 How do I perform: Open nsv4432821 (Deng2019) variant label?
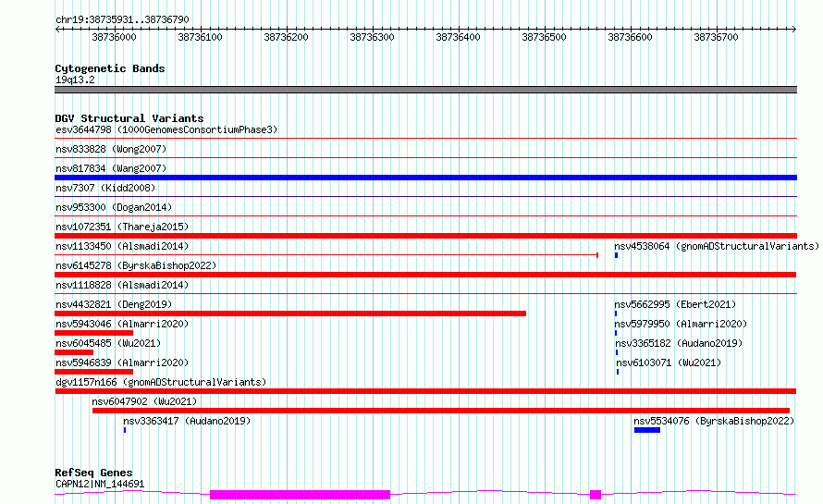114,304
